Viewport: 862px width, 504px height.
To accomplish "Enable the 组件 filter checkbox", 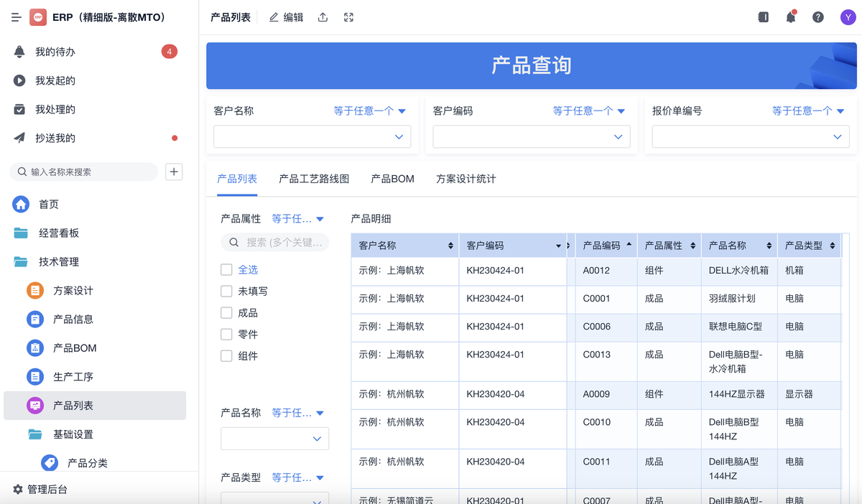I will coord(226,356).
